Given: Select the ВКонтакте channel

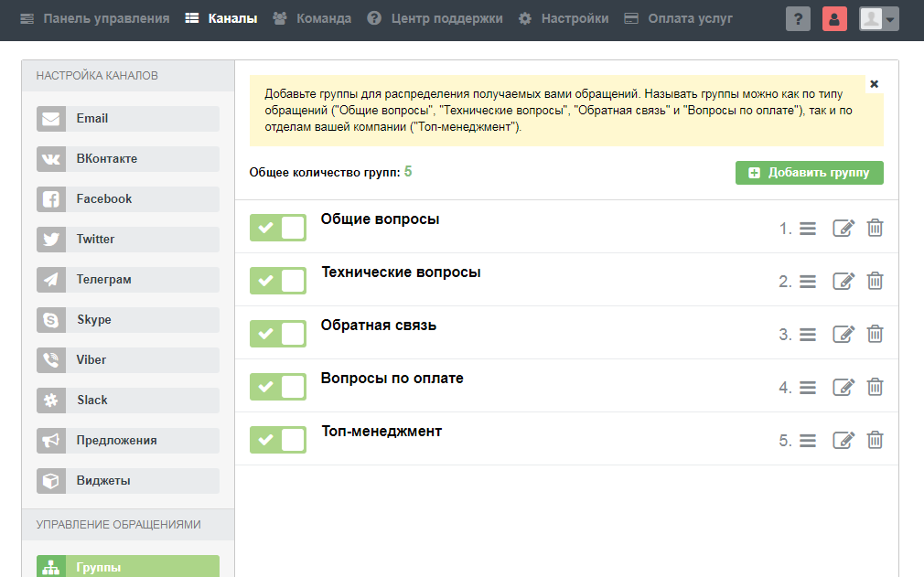Looking at the screenshot, I should coord(126,158).
